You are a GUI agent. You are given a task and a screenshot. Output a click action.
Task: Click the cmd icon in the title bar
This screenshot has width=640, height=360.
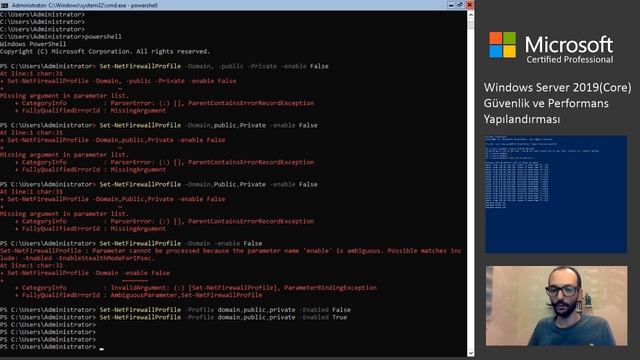coord(4,5)
